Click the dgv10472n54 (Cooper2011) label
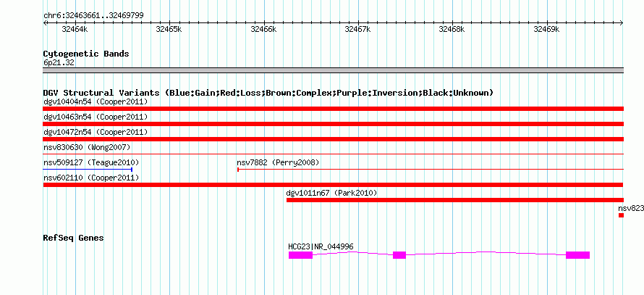This screenshot has height=295, width=644. [96, 132]
